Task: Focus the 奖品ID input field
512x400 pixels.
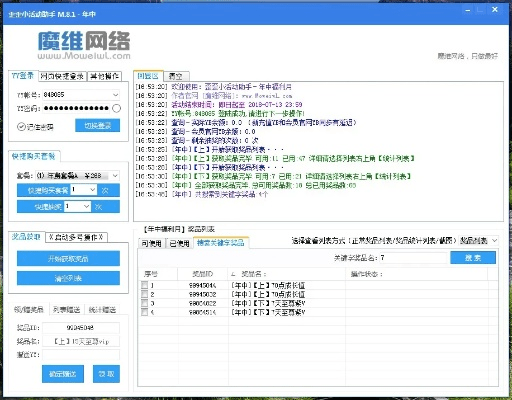Action: [81, 328]
